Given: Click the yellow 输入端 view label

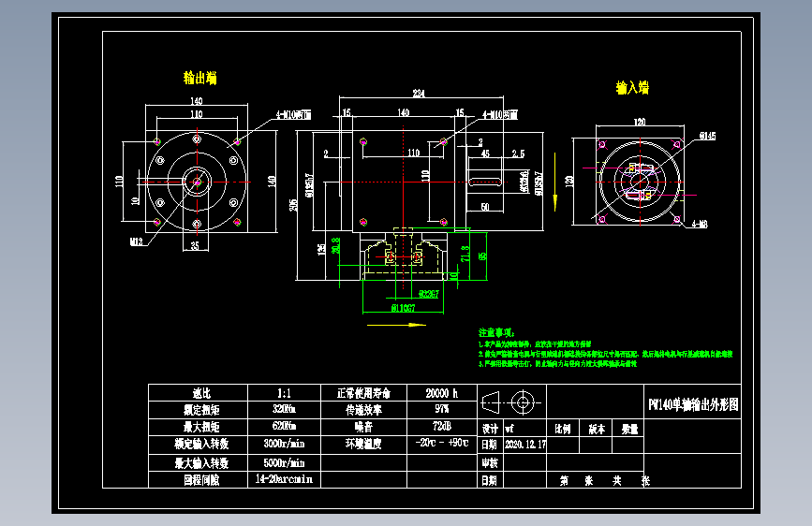Looking at the screenshot, I should pyautogui.click(x=632, y=87).
